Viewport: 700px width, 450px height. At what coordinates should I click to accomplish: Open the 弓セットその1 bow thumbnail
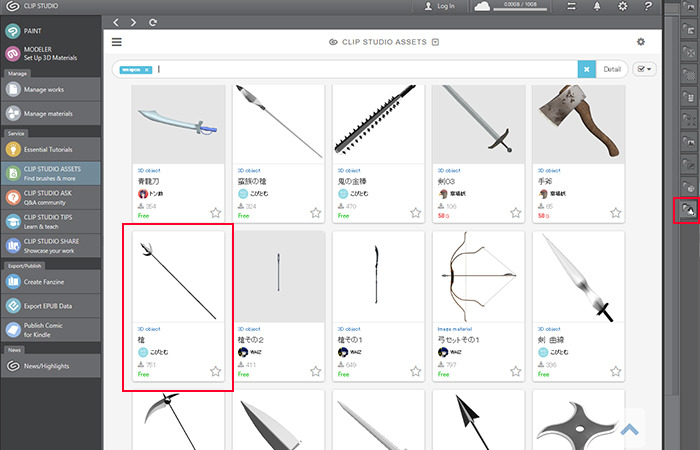click(479, 276)
